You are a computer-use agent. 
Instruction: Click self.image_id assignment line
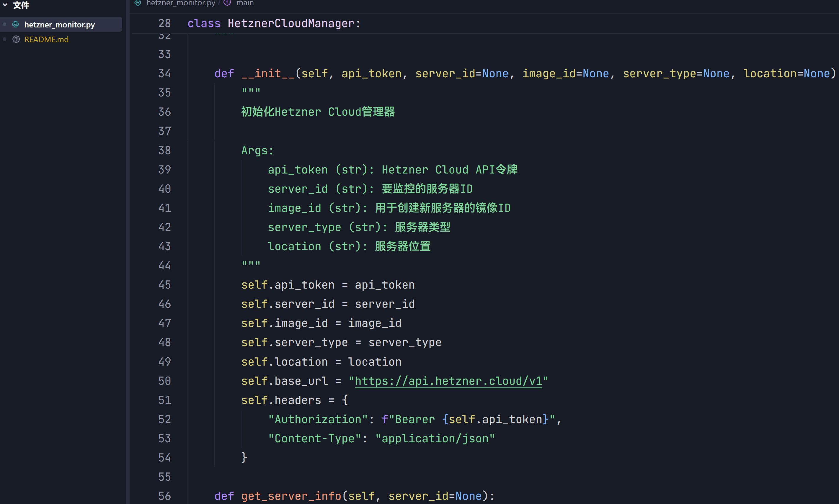321,323
